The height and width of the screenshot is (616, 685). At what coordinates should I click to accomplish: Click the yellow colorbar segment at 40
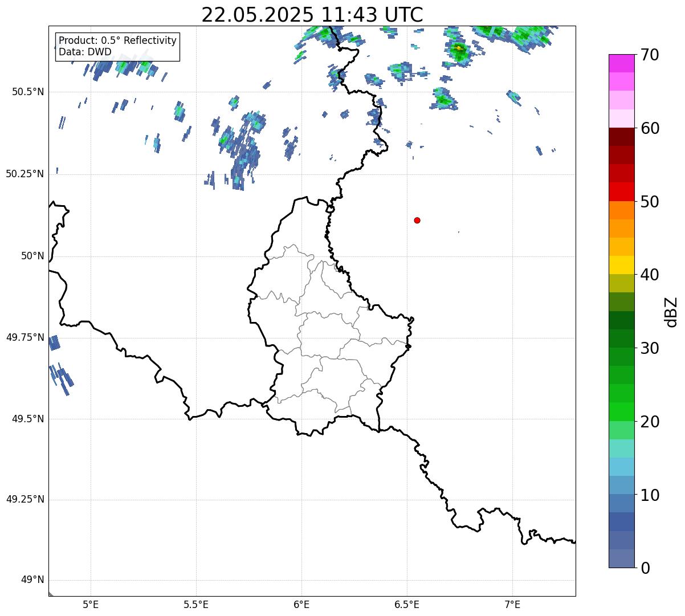pos(622,265)
